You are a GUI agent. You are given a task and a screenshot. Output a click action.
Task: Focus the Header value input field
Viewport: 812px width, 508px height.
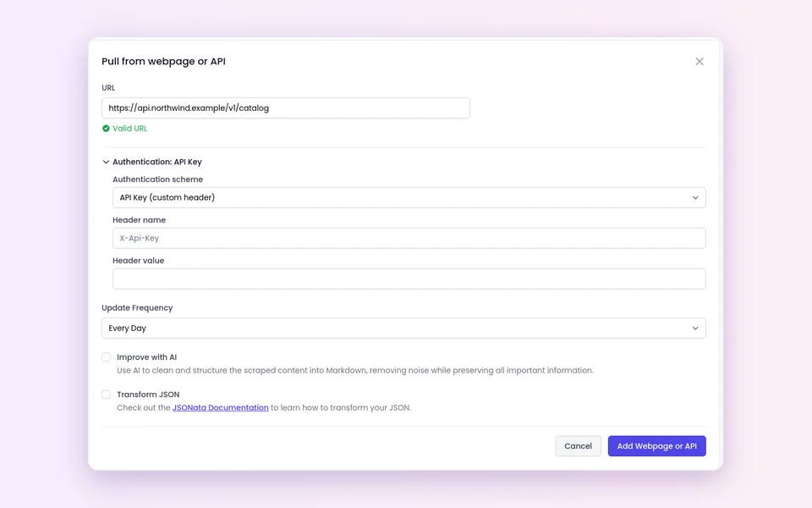(x=409, y=279)
